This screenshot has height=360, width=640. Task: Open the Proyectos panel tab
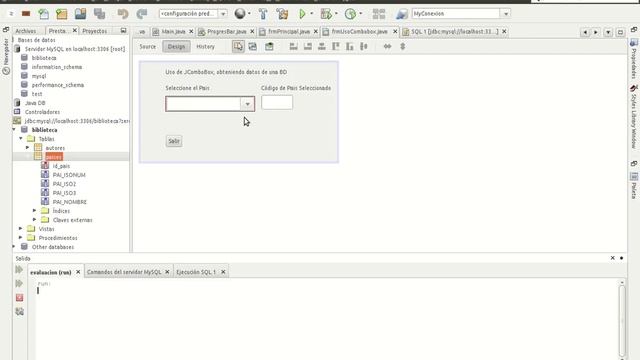pyautogui.click(x=94, y=31)
